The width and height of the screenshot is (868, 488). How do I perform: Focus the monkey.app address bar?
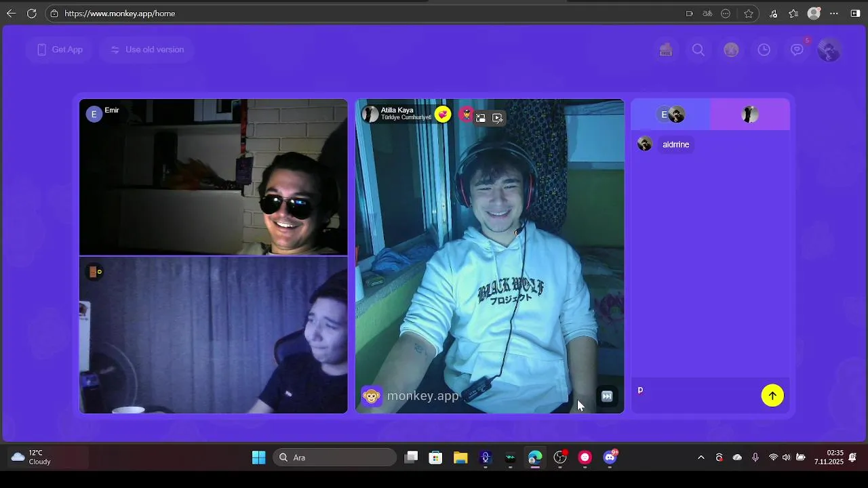point(366,14)
